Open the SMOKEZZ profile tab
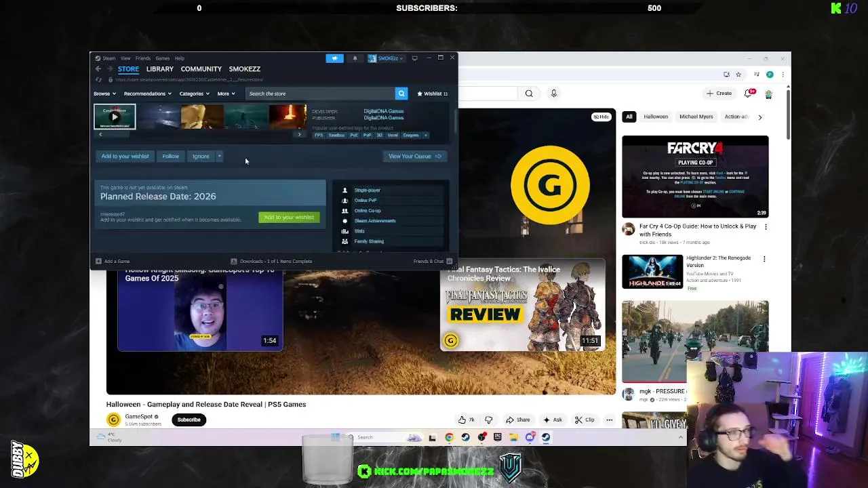This screenshot has width=868, height=488. 245,69
